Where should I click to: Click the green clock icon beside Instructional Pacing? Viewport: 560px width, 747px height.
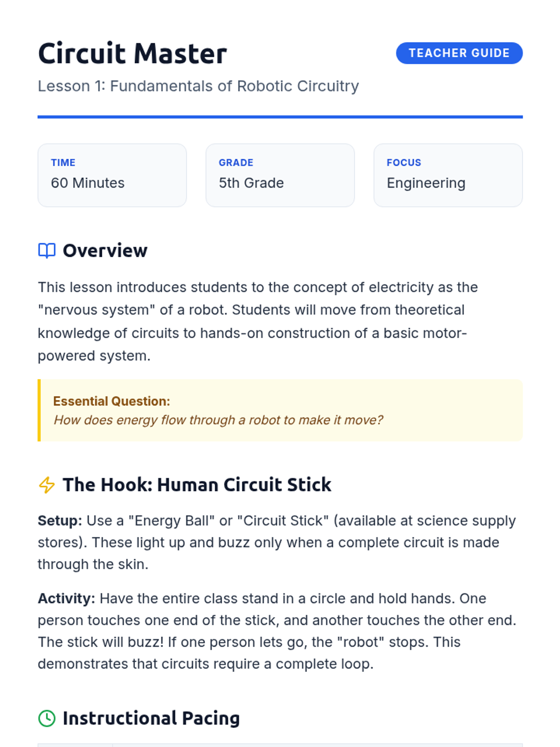pos(47,718)
